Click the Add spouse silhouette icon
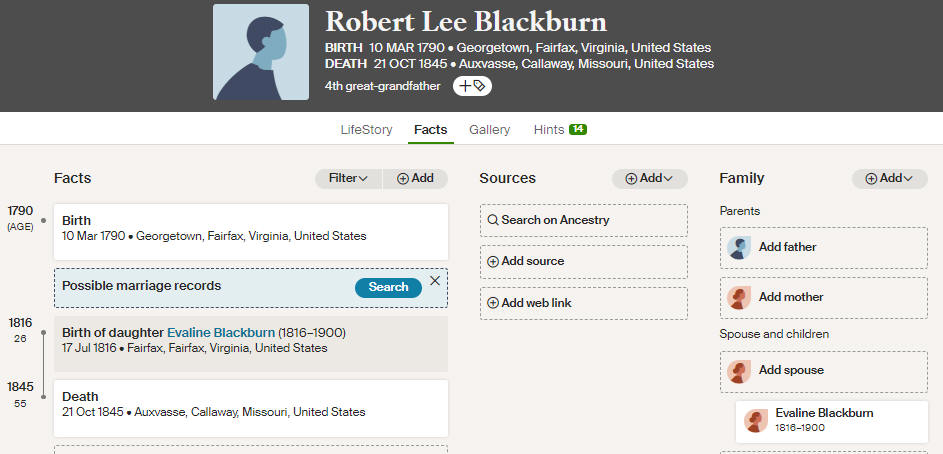This screenshot has height=454, width=943. (x=739, y=371)
